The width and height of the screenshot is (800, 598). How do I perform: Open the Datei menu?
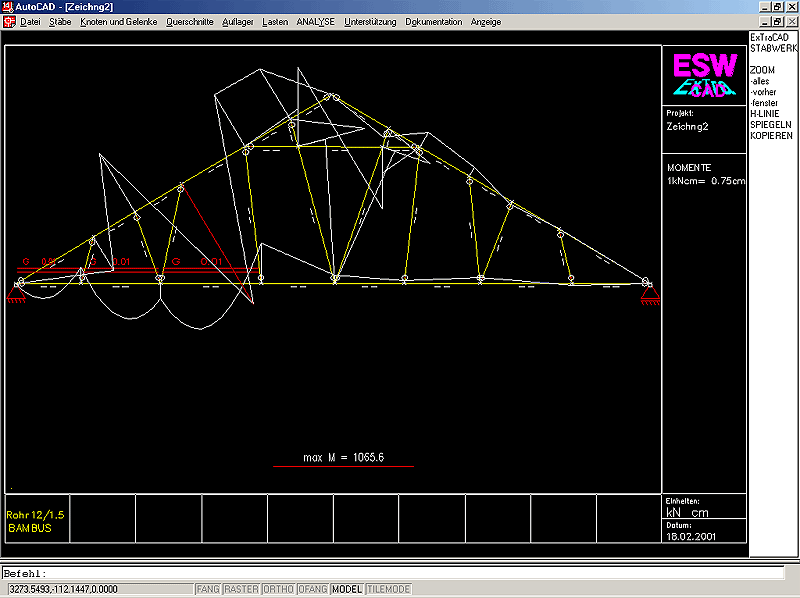(30, 22)
